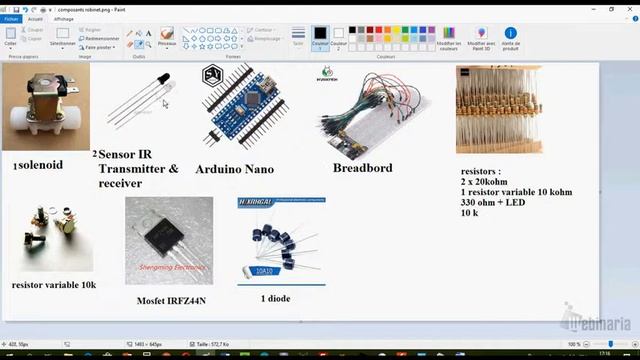Select the diamond shape in Formes

(x=194, y=38)
